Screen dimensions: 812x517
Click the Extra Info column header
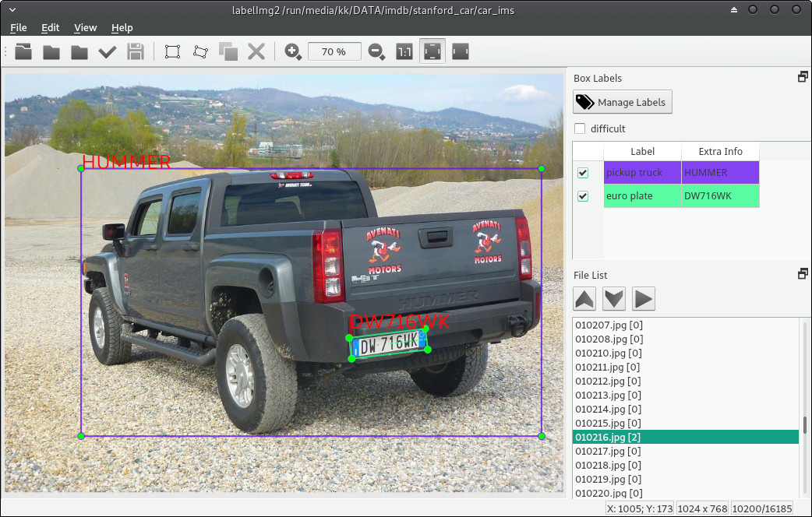[720, 151]
